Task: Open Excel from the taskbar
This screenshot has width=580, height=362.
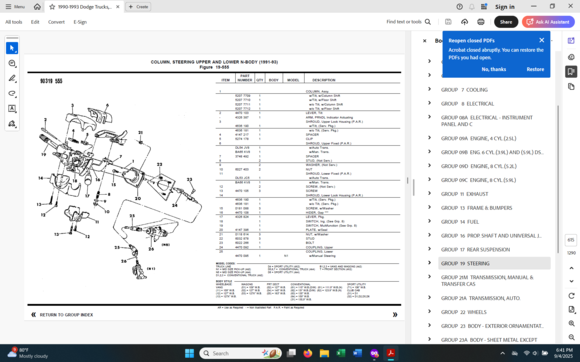Action: pos(341,353)
